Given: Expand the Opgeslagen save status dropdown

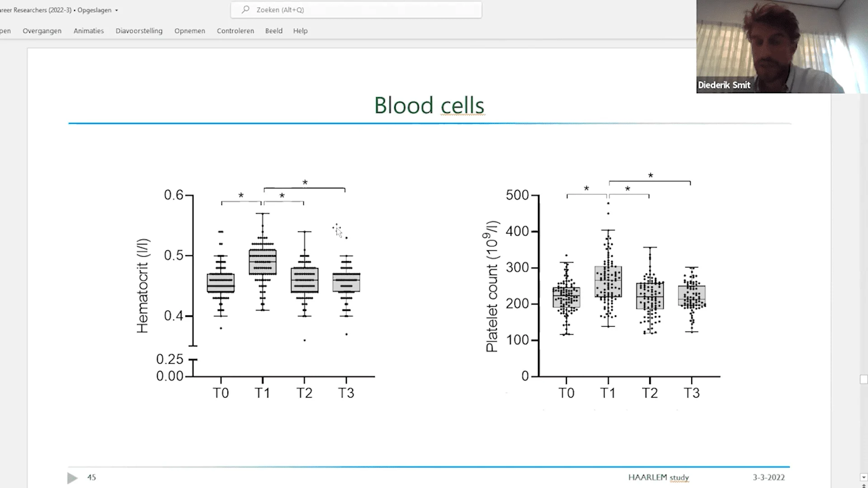Looking at the screenshot, I should [116, 10].
